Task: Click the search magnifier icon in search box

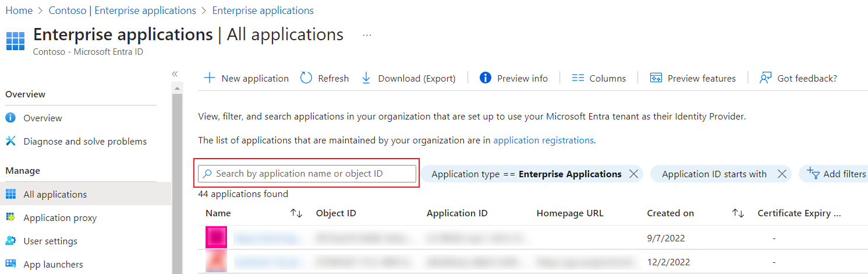Action: click(x=207, y=174)
